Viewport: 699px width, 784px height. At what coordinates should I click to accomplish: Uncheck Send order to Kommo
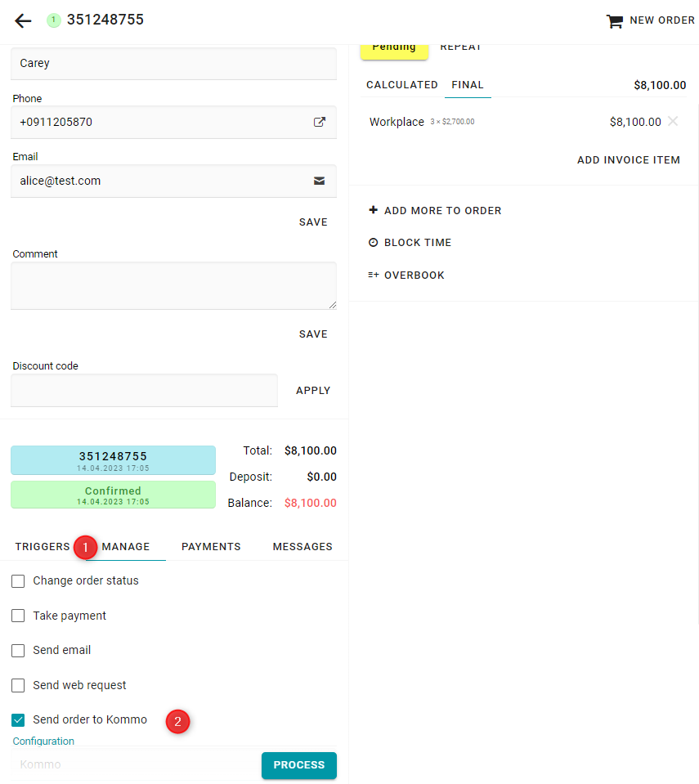pyautogui.click(x=18, y=720)
